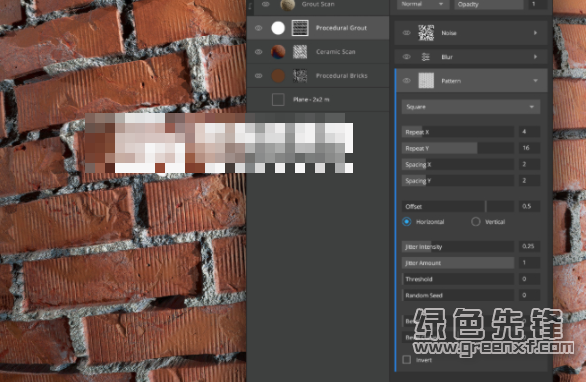Enable the Invert checkbox
The height and width of the screenshot is (382, 586).
(x=407, y=360)
